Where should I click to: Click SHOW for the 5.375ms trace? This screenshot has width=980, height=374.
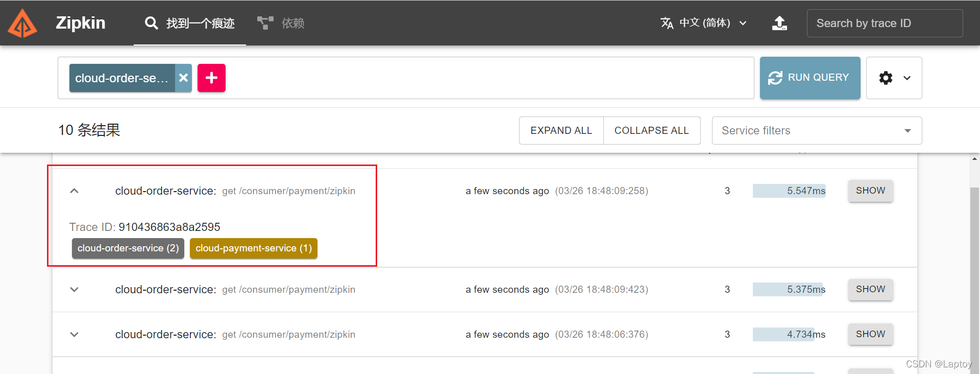pyautogui.click(x=871, y=289)
